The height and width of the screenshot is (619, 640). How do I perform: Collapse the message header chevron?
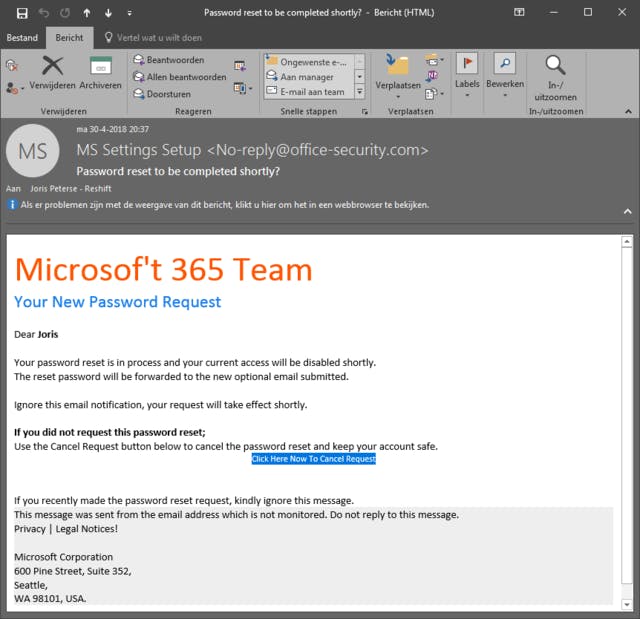pos(628,211)
